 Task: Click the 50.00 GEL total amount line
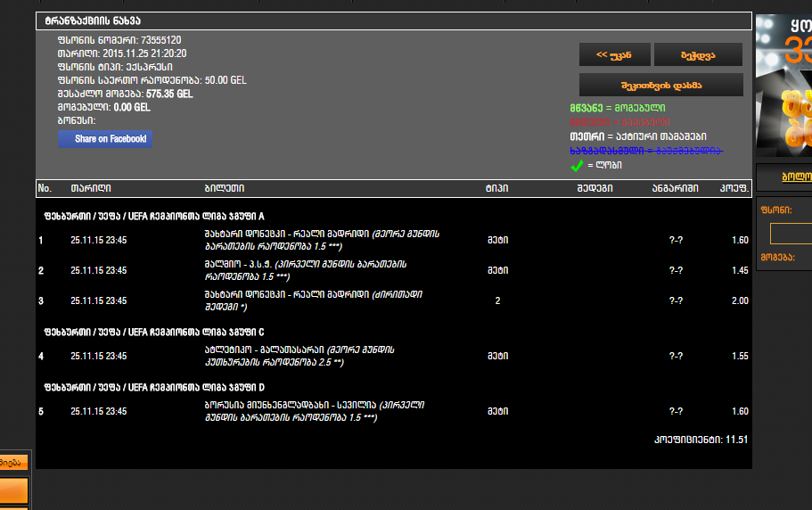coord(152,80)
